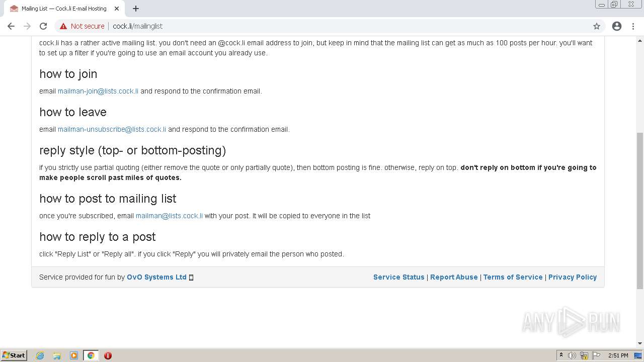The height and width of the screenshot is (362, 644).
Task: Click the mailman-join@lists.cock.li email link
Action: point(98,91)
